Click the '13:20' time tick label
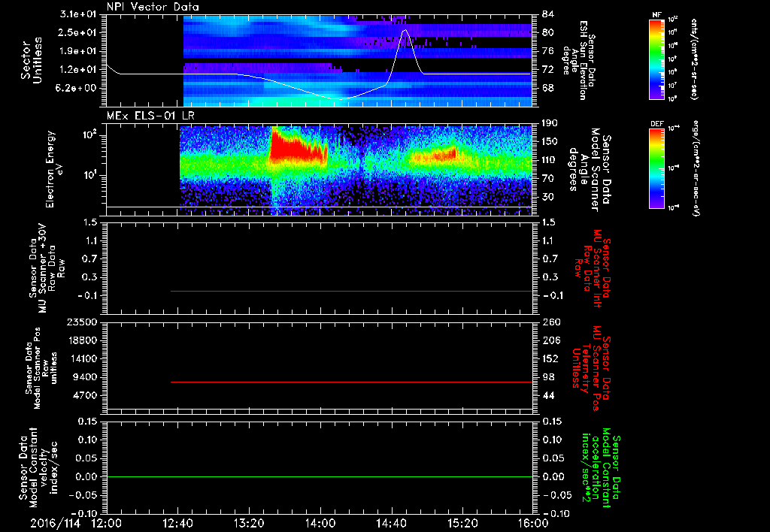Viewport: 770px width, 532px height. [x=249, y=523]
